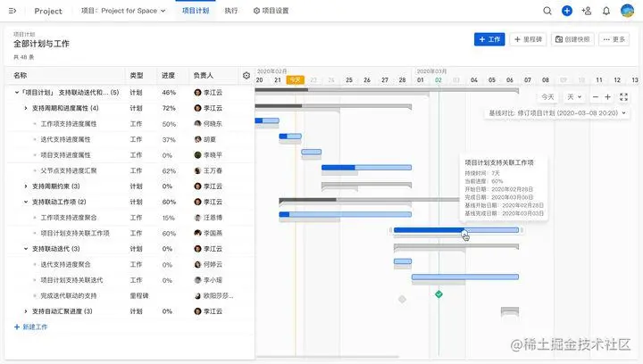Switch to the 执行 tab

[x=231, y=11]
